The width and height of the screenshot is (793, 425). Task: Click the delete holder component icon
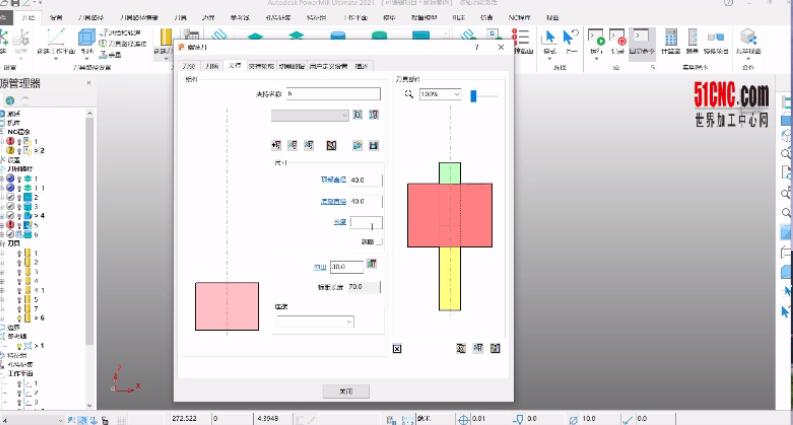click(x=328, y=145)
